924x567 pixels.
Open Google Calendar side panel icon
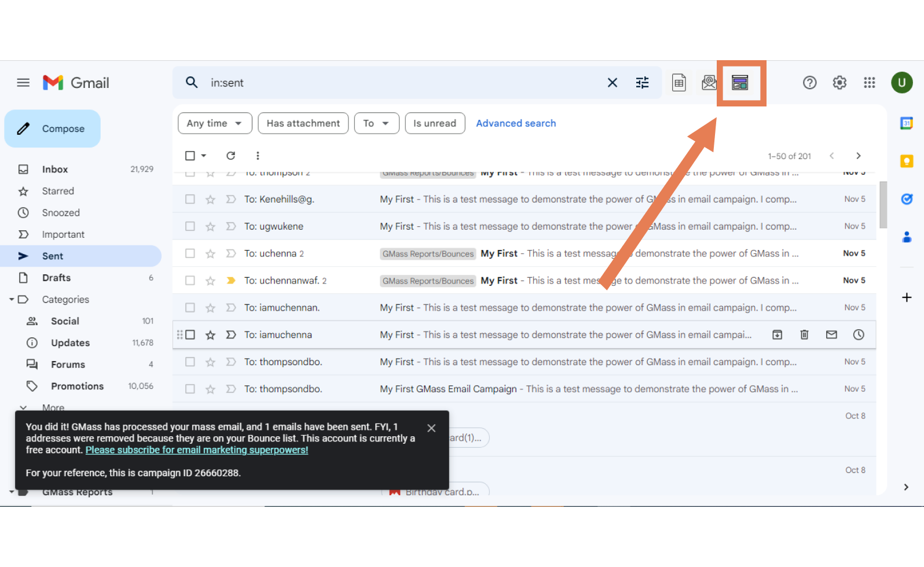coord(907,123)
